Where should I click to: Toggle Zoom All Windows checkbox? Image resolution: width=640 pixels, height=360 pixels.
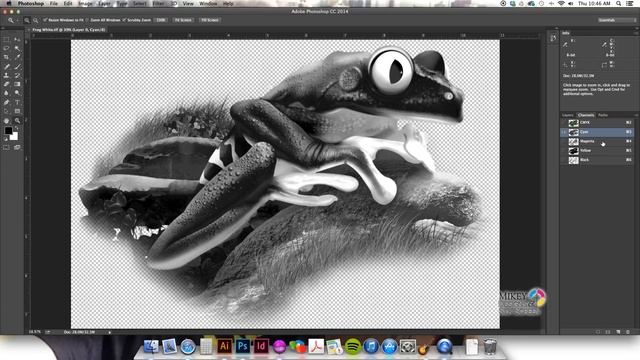(87, 20)
